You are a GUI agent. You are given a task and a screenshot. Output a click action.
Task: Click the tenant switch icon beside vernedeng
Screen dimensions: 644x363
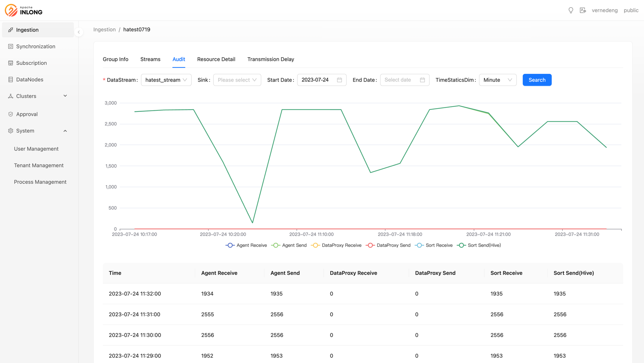coord(583,11)
